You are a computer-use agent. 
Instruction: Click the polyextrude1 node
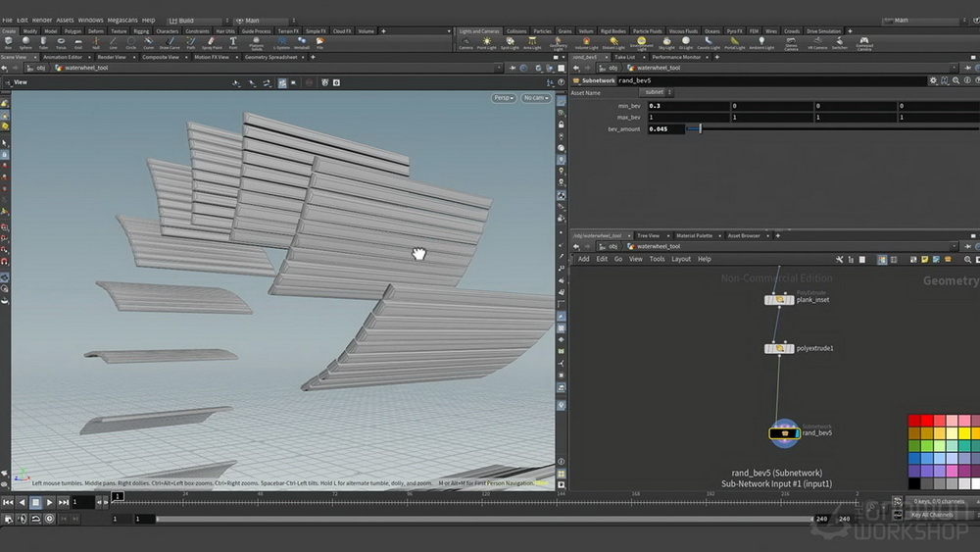779,349
